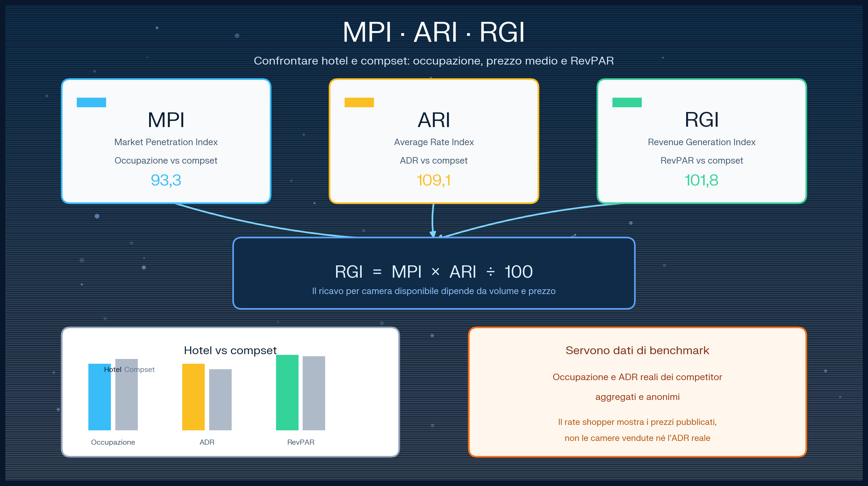The width and height of the screenshot is (868, 486).
Task: Click the blue hotel Occupazione bar
Action: coord(100,397)
